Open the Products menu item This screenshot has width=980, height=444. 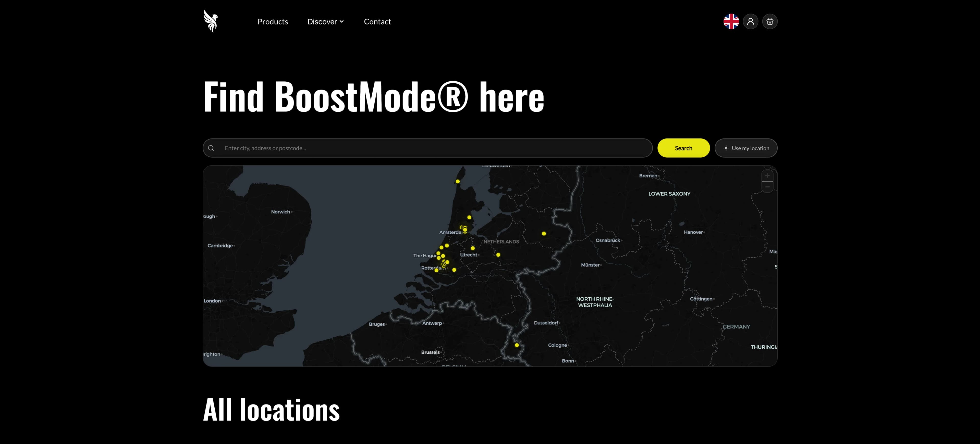(273, 22)
